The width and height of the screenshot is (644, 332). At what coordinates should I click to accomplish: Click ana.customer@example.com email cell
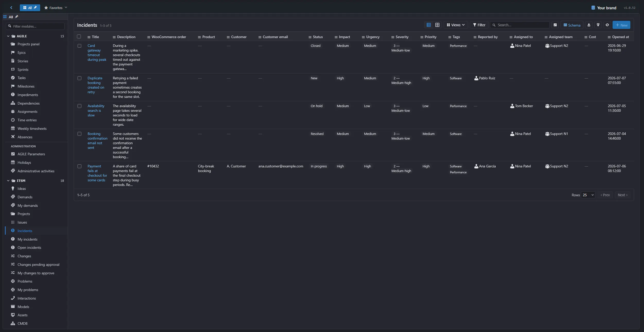[x=281, y=166]
